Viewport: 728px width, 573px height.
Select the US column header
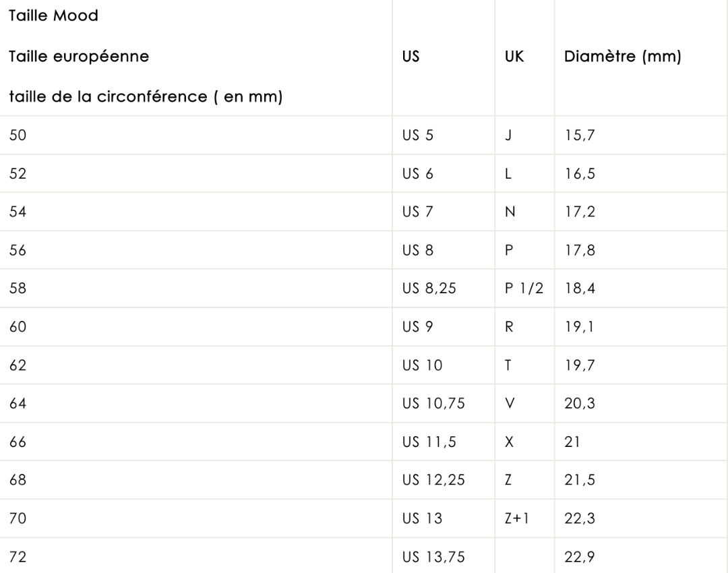click(411, 57)
